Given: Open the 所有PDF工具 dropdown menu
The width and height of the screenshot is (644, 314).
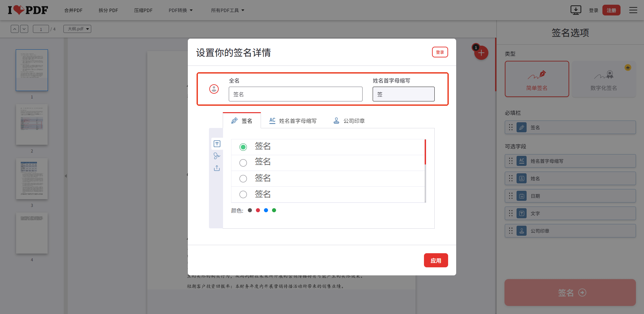Looking at the screenshot, I should pyautogui.click(x=228, y=10).
